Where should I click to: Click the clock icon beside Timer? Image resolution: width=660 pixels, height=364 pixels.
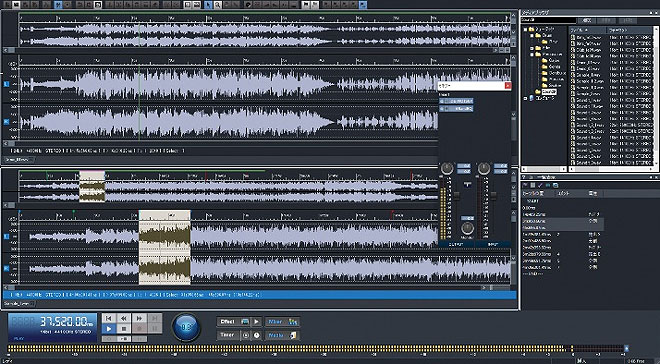pyautogui.click(x=256, y=335)
